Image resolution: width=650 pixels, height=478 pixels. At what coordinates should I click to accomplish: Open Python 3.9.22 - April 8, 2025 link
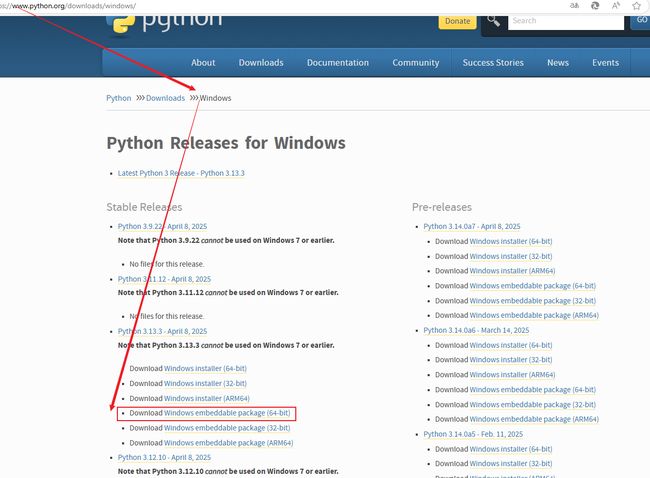point(162,226)
